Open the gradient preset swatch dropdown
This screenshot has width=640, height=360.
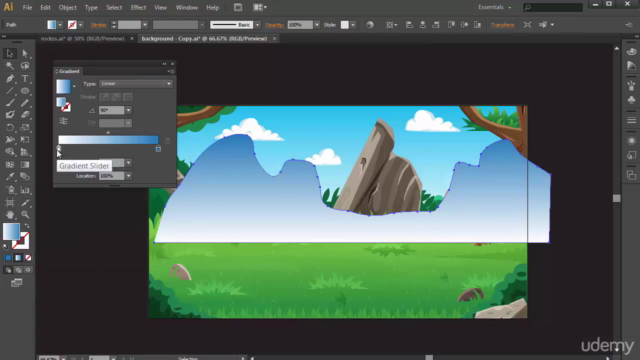[74, 87]
